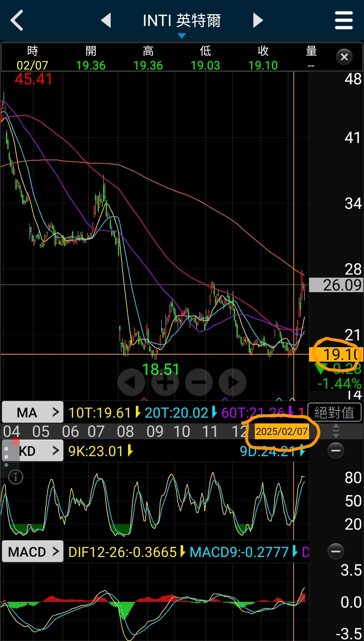The width and height of the screenshot is (364, 641).
Task: Tap the 19.10 current price tag
Action: pyautogui.click(x=337, y=354)
